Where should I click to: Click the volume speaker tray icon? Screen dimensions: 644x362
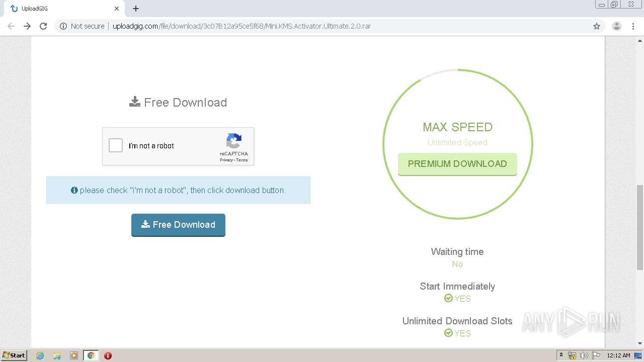(584, 355)
